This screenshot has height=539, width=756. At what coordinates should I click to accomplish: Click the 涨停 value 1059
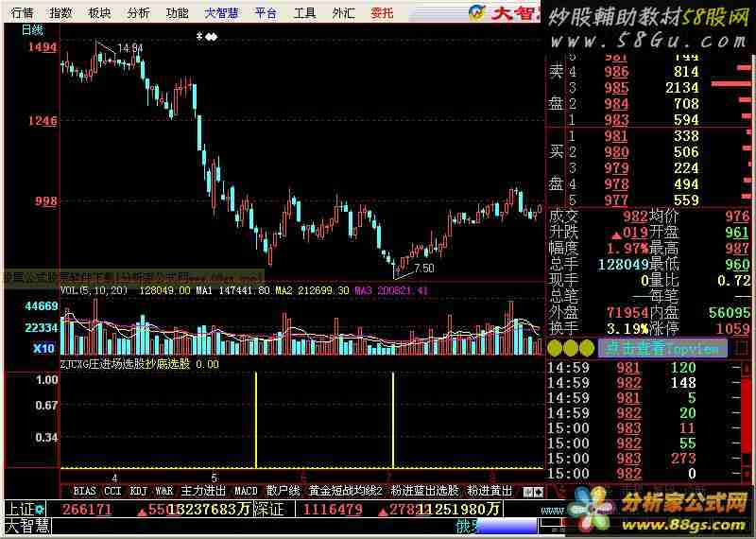coord(734,329)
